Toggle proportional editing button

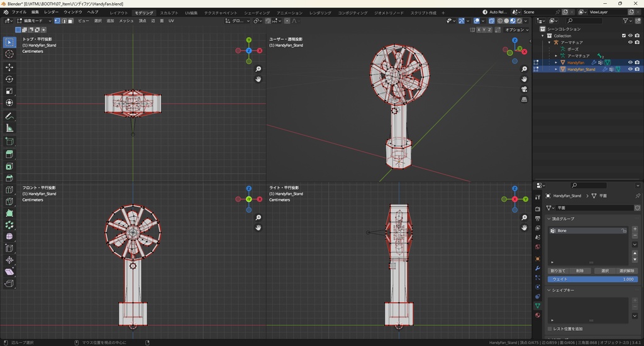pyautogui.click(x=287, y=21)
